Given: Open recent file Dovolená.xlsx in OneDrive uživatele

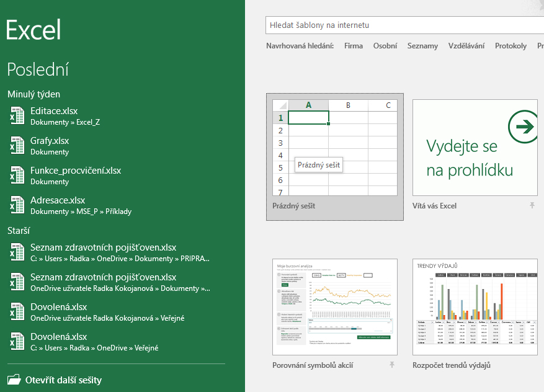Looking at the screenshot, I should click(59, 307).
